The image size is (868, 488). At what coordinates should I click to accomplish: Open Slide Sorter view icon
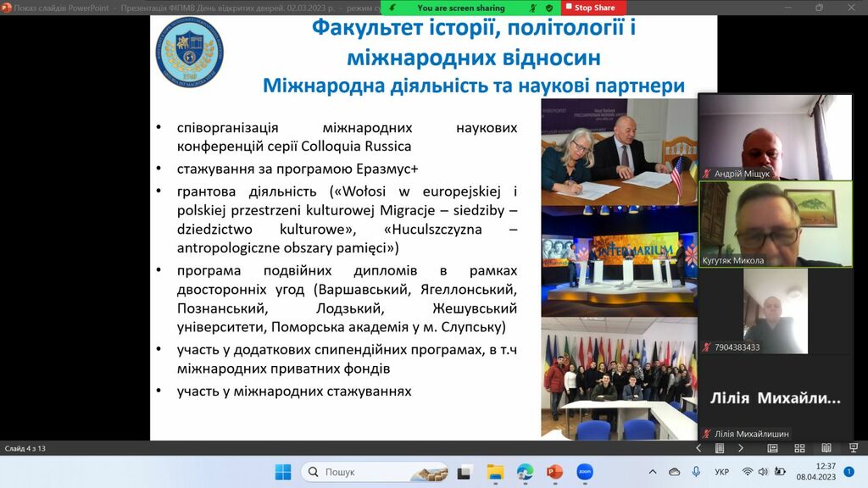[x=799, y=448]
